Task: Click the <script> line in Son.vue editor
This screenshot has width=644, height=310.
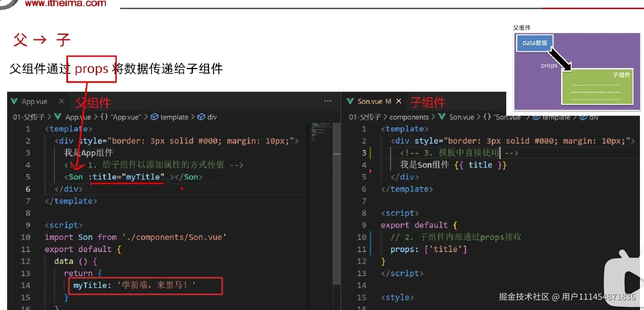Action: [400, 213]
